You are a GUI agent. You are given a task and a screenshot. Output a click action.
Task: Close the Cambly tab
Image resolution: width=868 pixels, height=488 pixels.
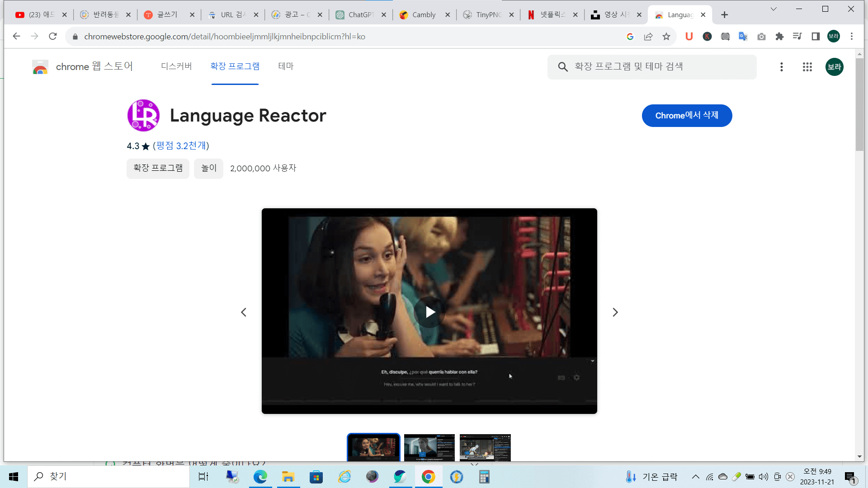click(x=448, y=15)
